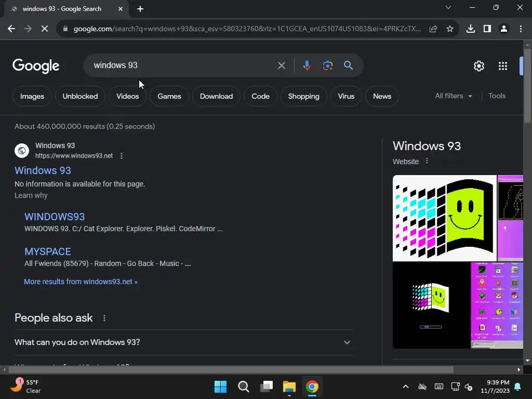Close the windows 93 Google Search tab

pyautogui.click(x=121, y=9)
